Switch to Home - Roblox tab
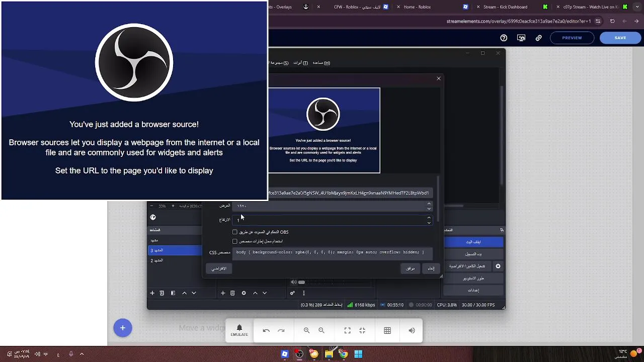 pyautogui.click(x=417, y=7)
